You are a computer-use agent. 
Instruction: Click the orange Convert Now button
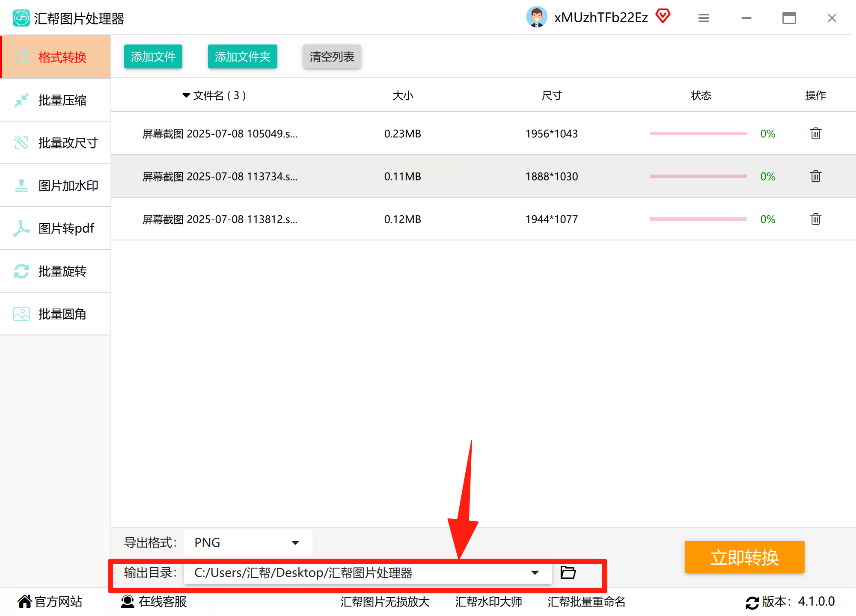click(x=744, y=557)
